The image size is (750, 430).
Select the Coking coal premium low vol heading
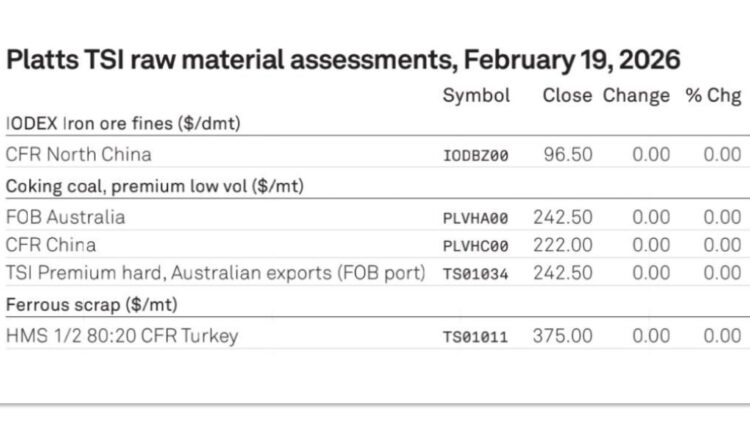(155, 185)
